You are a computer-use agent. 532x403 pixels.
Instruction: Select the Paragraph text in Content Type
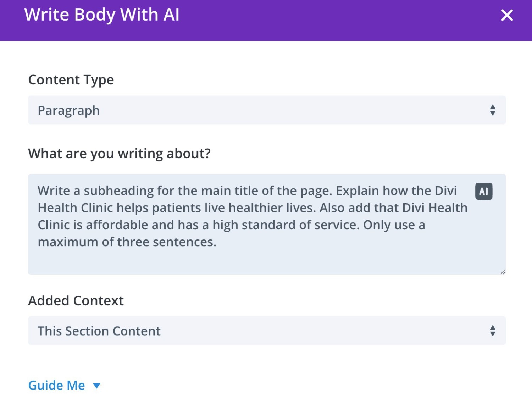(x=68, y=111)
